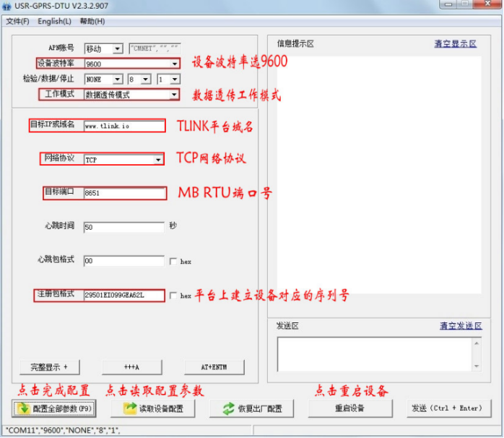504x438 pixels.
Task: Open the APN账号 移动 dropdown
Action: pyautogui.click(x=117, y=49)
